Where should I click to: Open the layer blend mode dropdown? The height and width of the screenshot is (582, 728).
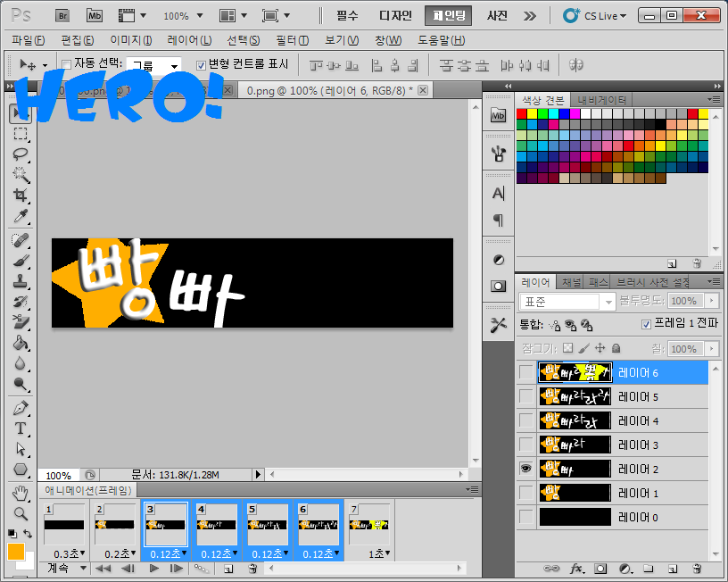click(x=567, y=302)
